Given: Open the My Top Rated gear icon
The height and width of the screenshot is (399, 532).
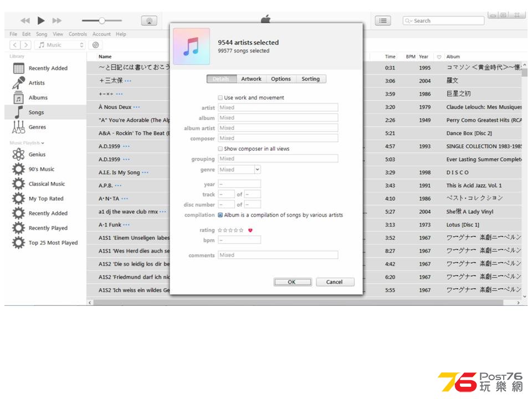Looking at the screenshot, I should coord(19,198).
